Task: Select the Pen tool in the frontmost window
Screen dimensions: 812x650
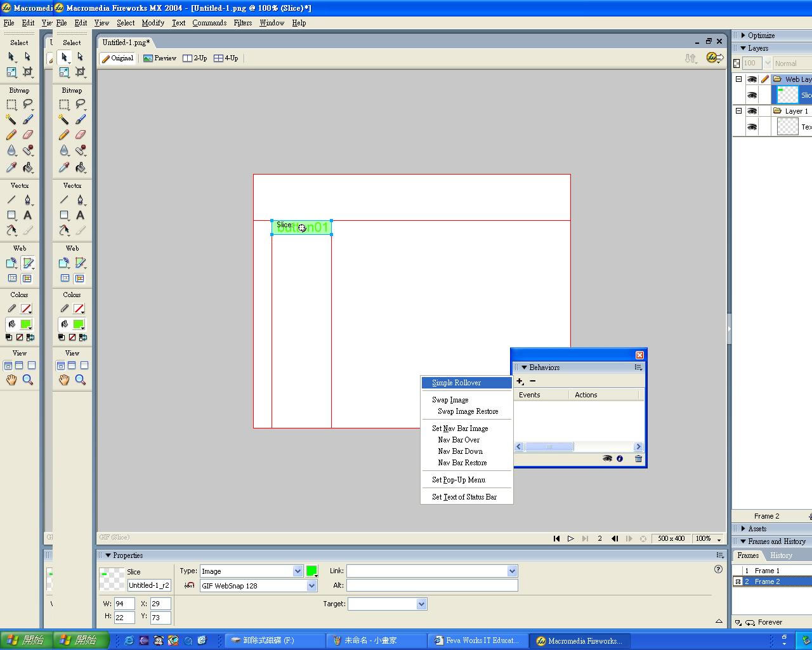Action: pos(80,200)
